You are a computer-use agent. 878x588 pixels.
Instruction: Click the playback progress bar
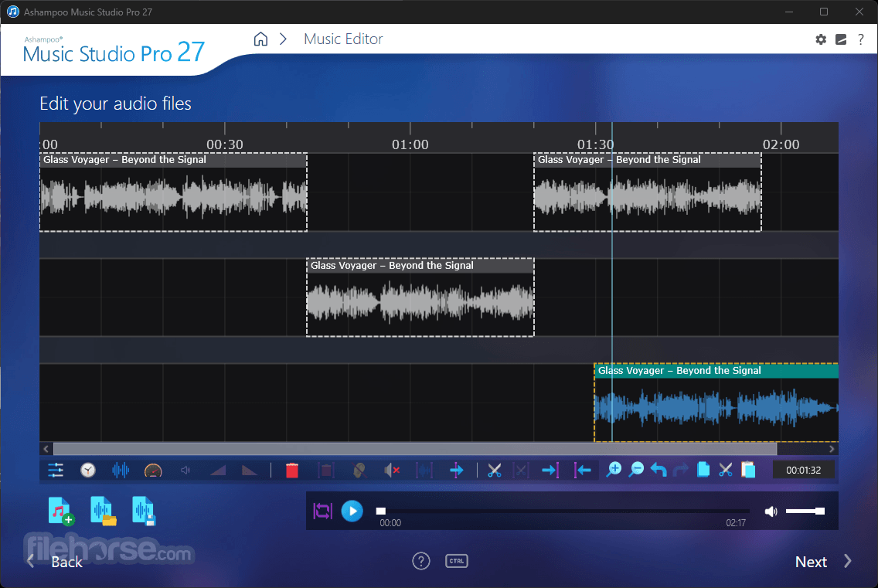[x=563, y=511]
